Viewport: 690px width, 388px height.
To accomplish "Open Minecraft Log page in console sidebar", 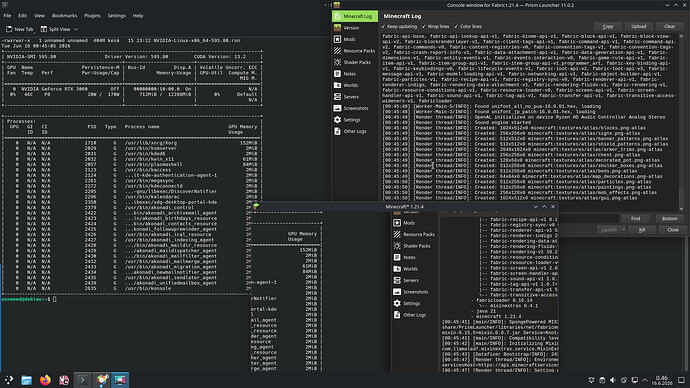I will [x=355, y=16].
